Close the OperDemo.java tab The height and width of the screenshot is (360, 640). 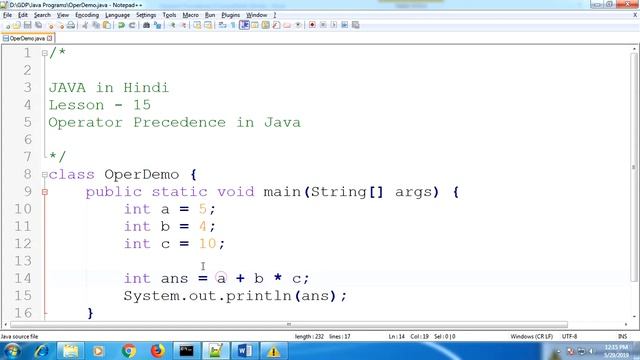pyautogui.click(x=50, y=38)
